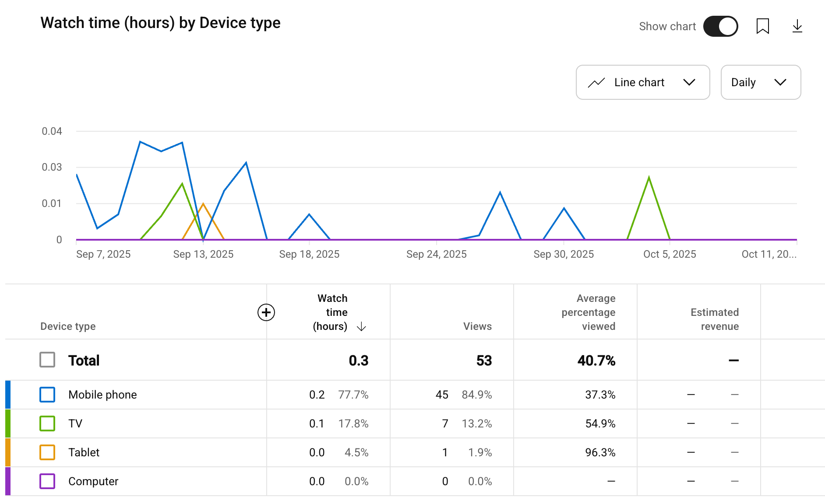The image size is (825, 504).
Task: Click the Tablet device type label
Action: 84,452
